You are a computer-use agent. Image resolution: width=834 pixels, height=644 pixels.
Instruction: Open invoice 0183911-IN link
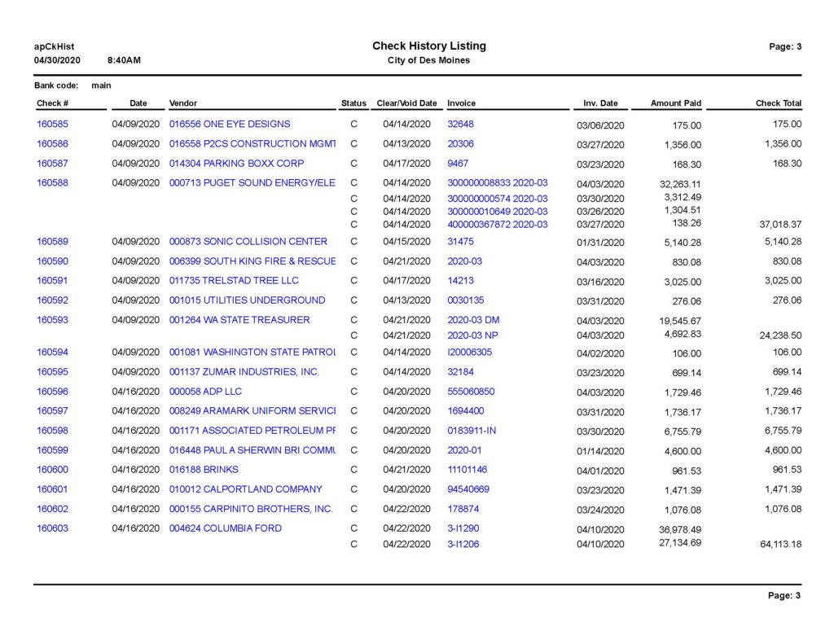pyautogui.click(x=472, y=431)
